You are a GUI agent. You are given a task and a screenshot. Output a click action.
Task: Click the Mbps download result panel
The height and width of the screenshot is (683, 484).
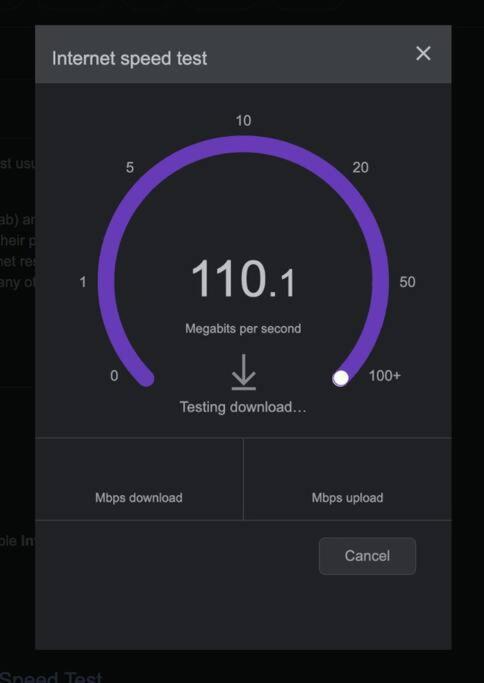(x=139, y=479)
